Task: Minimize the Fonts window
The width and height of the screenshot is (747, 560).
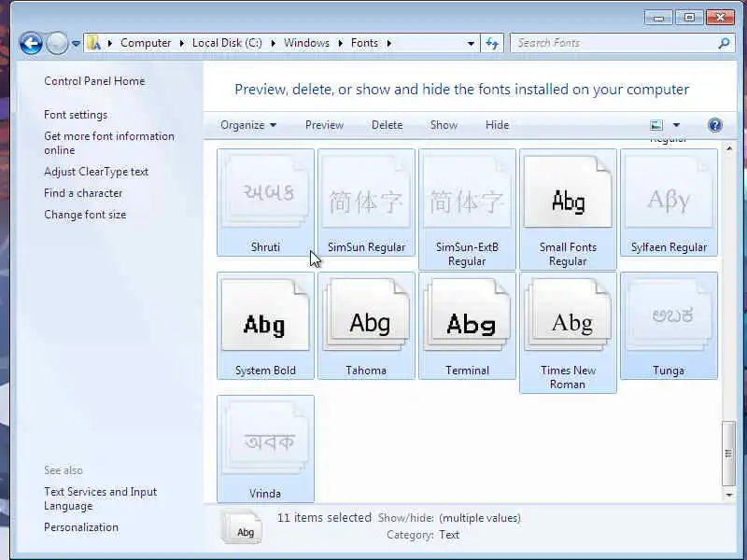Action: coord(659,18)
